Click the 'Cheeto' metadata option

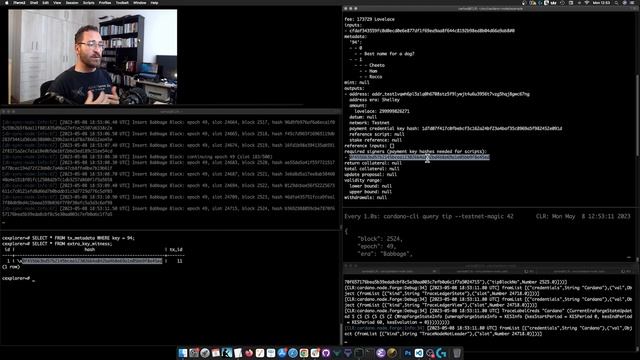pos(377,65)
